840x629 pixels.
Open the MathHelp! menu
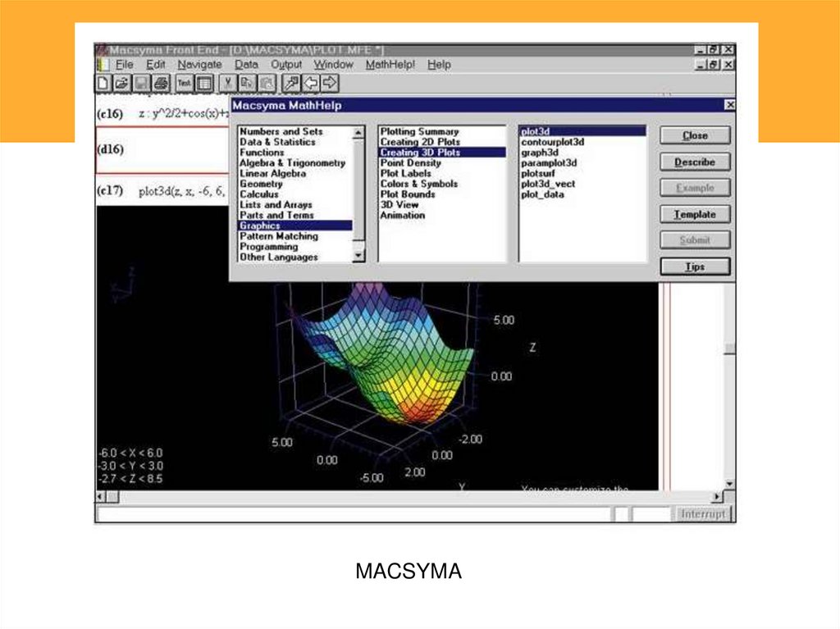[x=390, y=64]
